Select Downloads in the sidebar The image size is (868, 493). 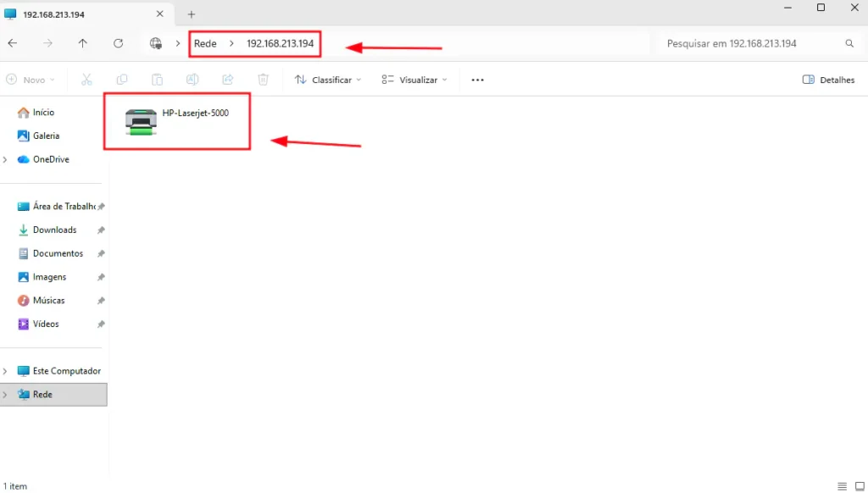[54, 230]
